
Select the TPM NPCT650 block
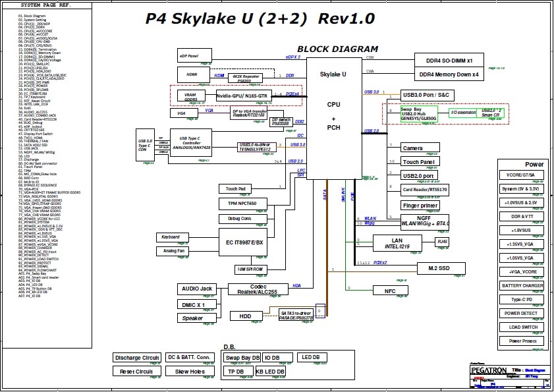[242, 203]
